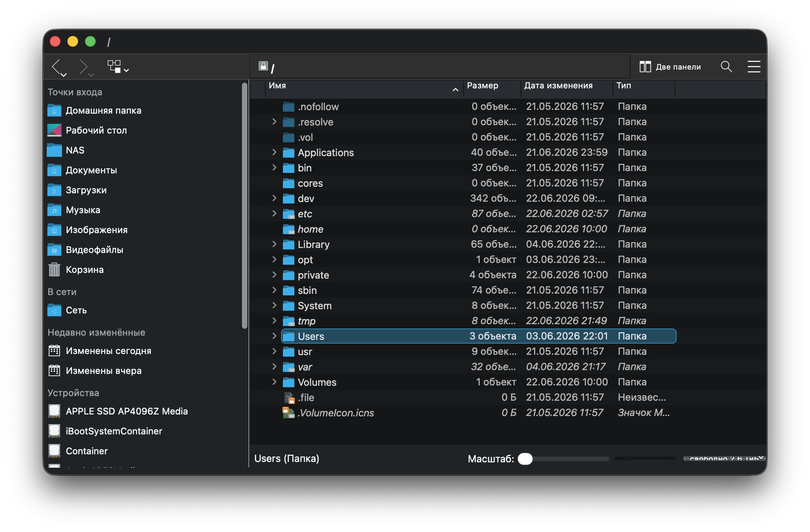Select the System folder name

coord(315,306)
